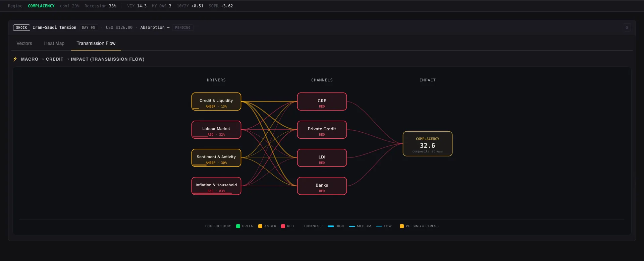
Task: Click the "Iran–Saudi tension" shock title
Action: [x=54, y=27]
